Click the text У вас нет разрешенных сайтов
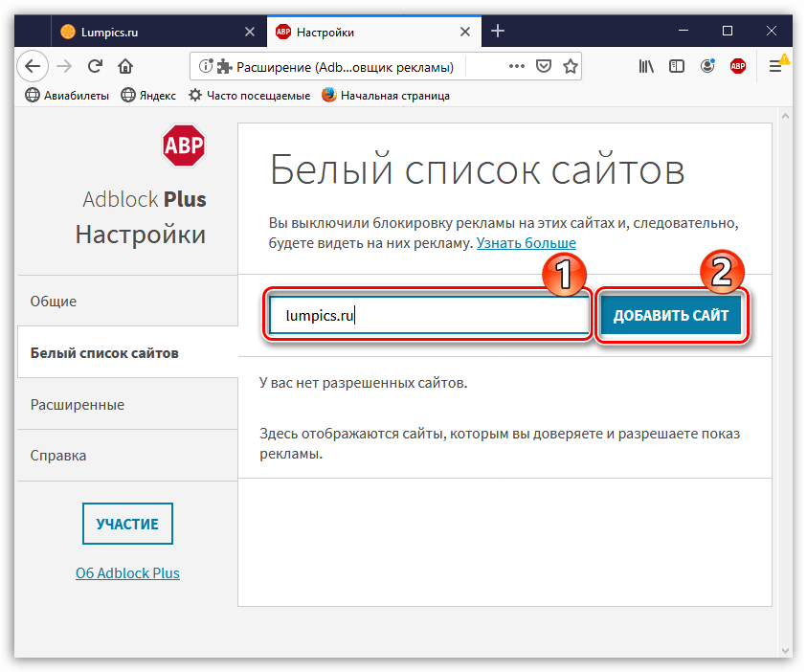This screenshot has height=672, width=807. (x=364, y=383)
